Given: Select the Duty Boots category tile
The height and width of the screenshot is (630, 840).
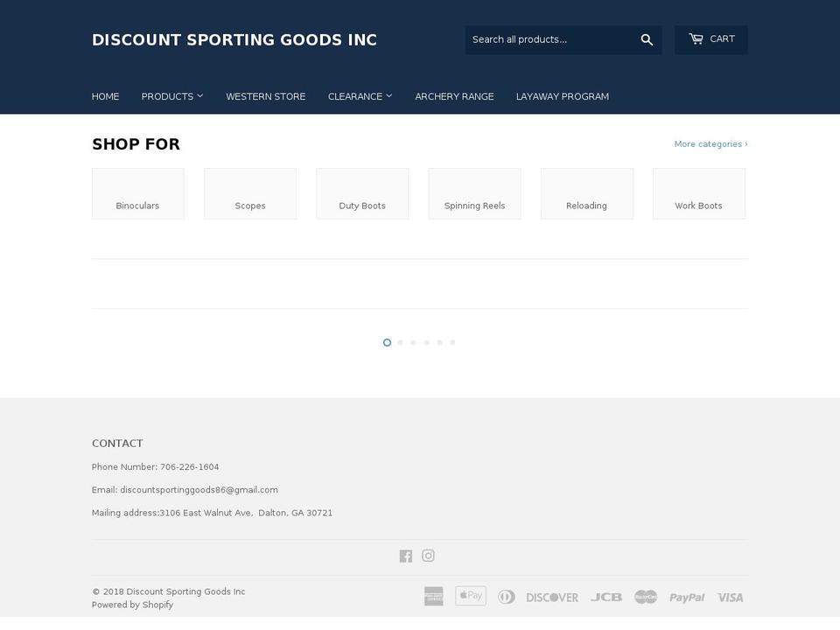Looking at the screenshot, I should tap(362, 193).
